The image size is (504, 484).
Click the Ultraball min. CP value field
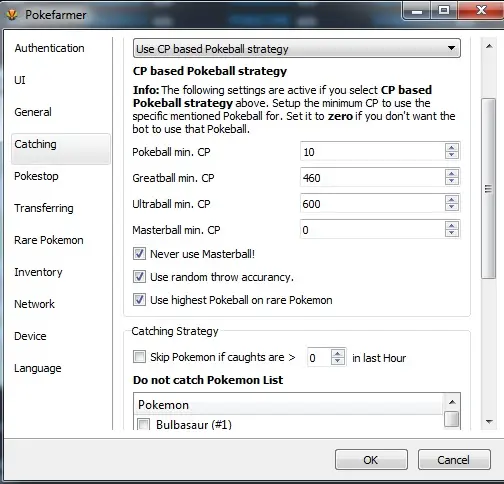[x=372, y=204]
